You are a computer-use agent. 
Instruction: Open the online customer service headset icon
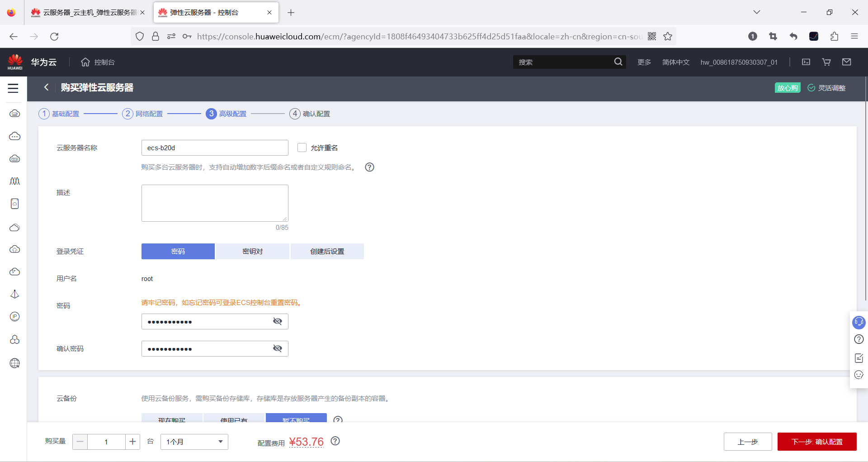pos(859,322)
